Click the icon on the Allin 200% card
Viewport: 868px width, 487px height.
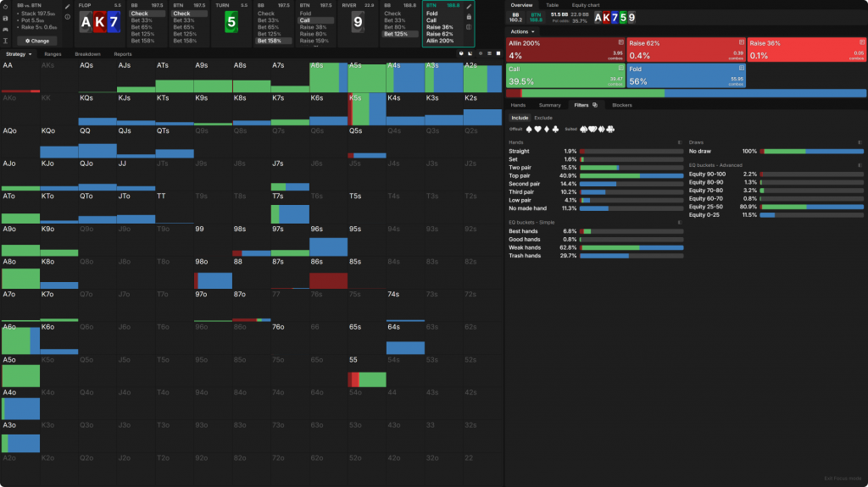tap(620, 42)
